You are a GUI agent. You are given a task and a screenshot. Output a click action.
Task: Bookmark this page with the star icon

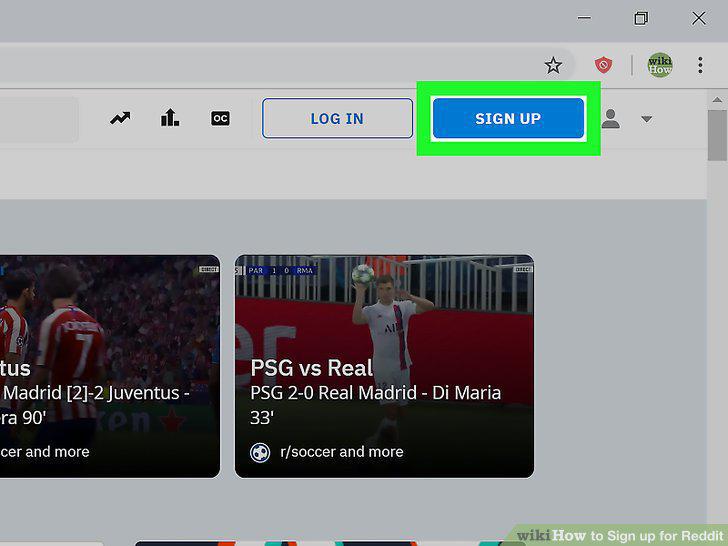pos(553,65)
